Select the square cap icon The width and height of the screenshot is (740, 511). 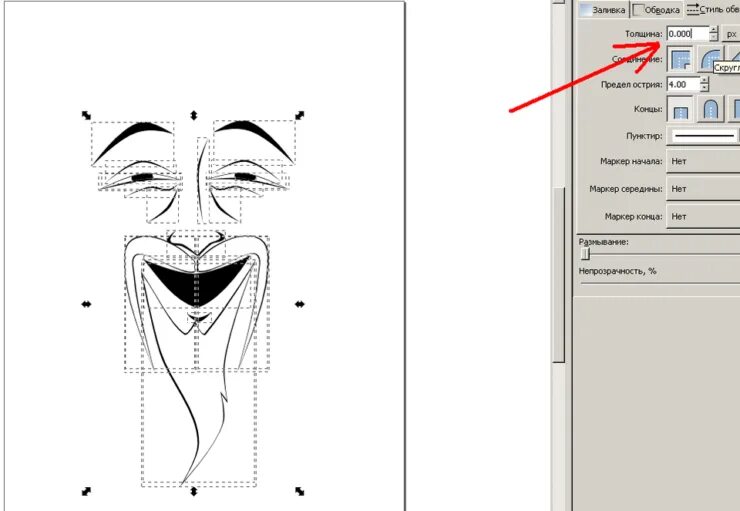735,109
